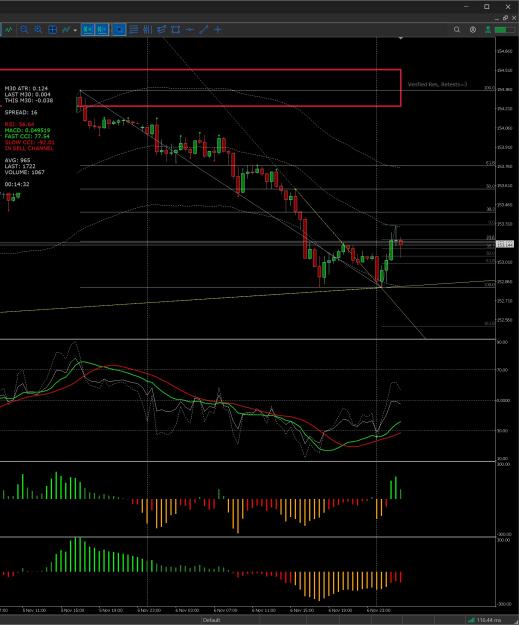Toggle chart shift from right edge

(102, 29)
